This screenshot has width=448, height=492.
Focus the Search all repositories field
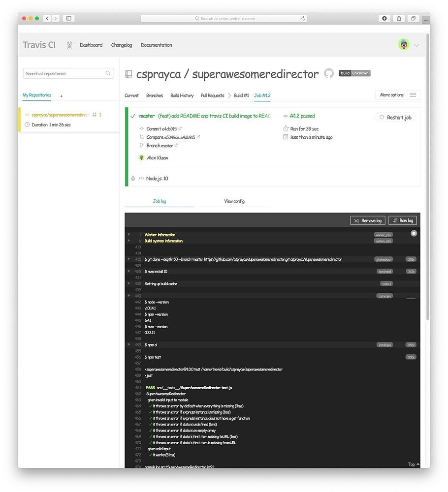coord(68,73)
